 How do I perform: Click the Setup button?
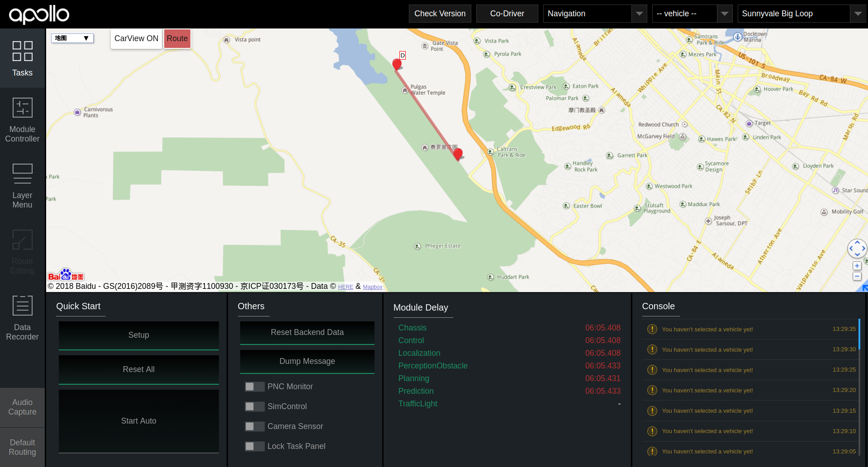tap(138, 335)
